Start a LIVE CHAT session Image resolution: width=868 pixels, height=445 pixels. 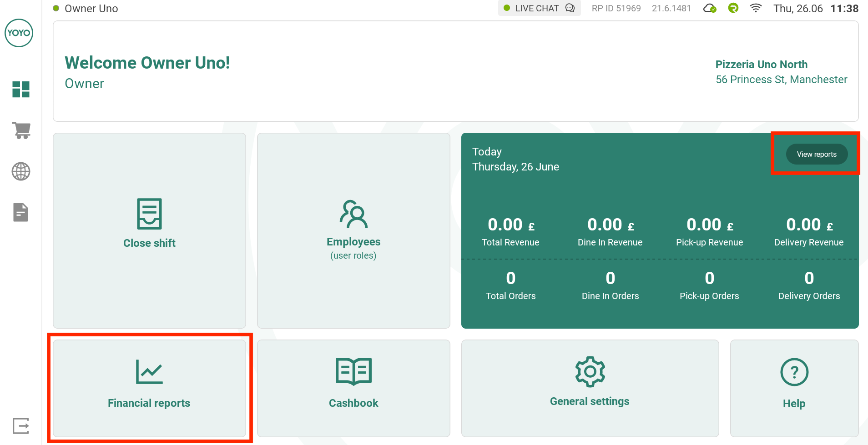(537, 8)
